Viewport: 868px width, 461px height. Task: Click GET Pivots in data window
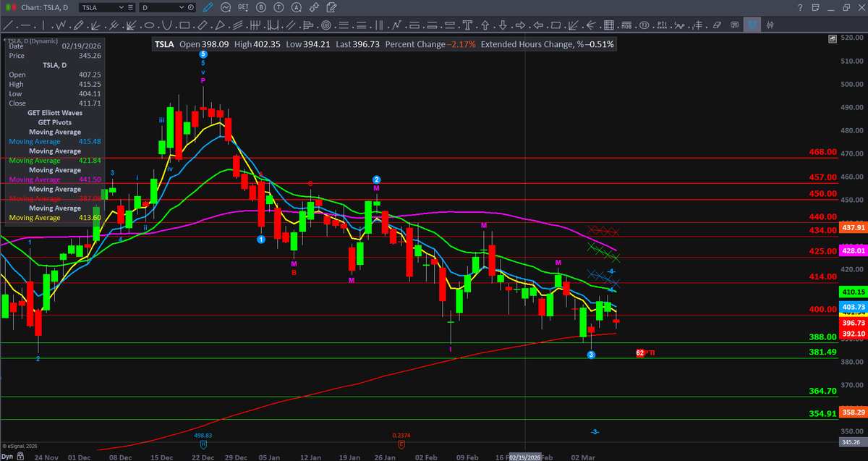click(56, 122)
